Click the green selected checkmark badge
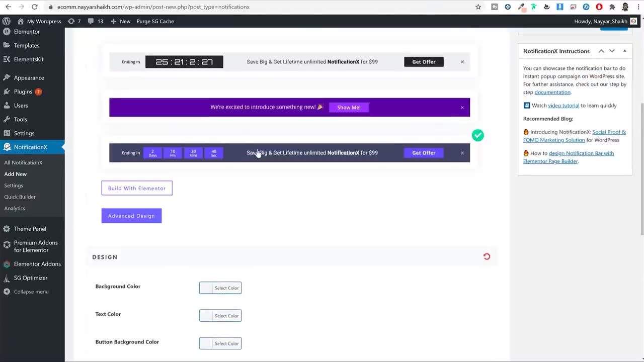 click(477, 135)
